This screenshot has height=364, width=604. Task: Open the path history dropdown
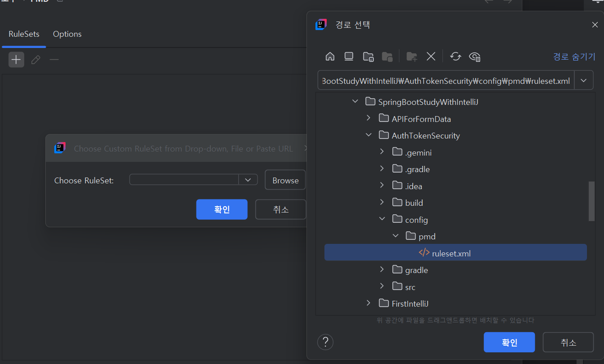(x=583, y=81)
